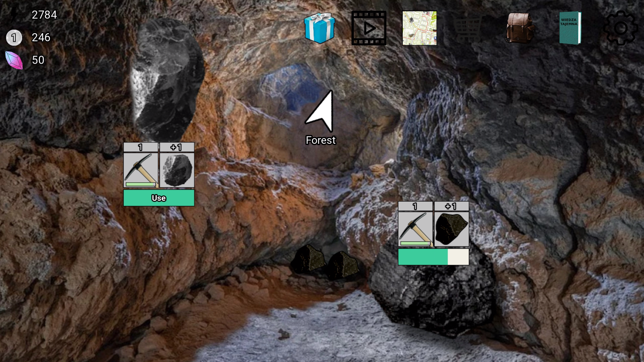
Task: Click the pink crystal counter 50
Action: (x=38, y=60)
